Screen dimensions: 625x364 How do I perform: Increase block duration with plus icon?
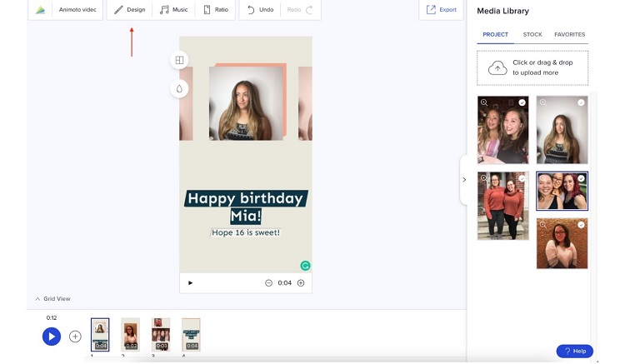301,283
